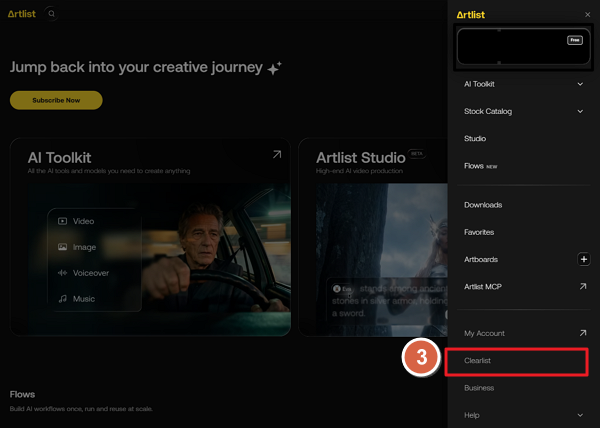Viewport: 600px width, 428px height.
Task: Click the Artlist Studio card title
Action: point(360,158)
